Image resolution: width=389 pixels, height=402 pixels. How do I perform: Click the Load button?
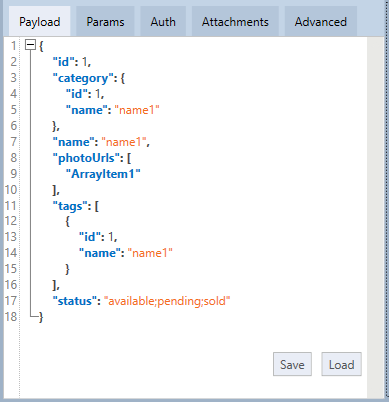point(341,364)
